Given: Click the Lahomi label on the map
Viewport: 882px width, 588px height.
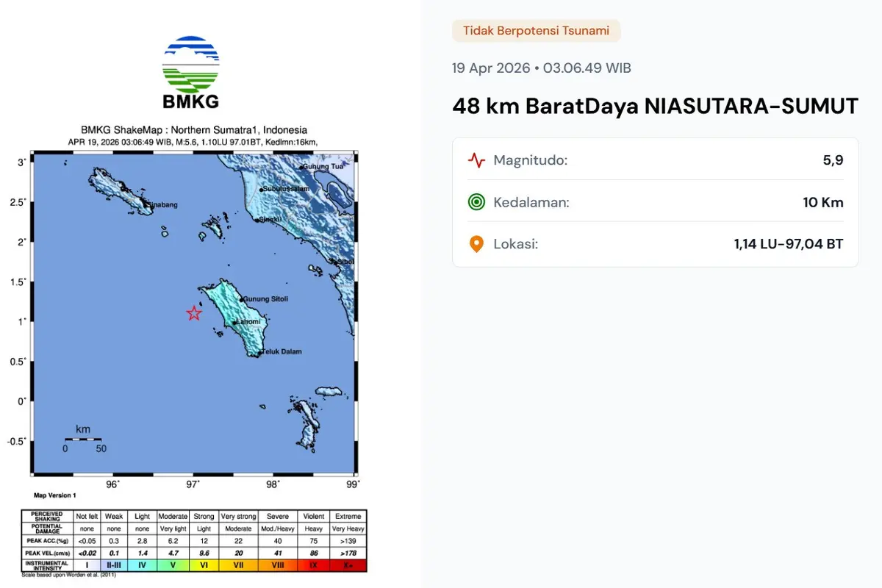Looking at the screenshot, I should [248, 322].
